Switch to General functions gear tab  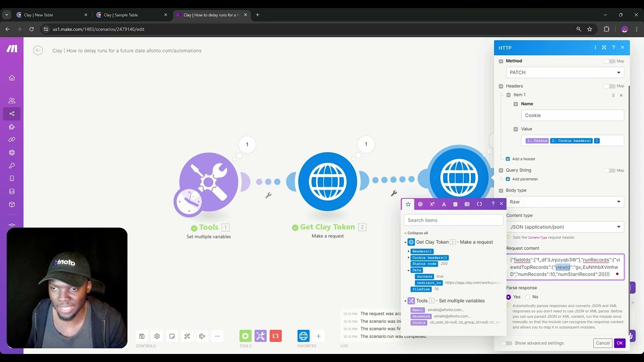coord(420,204)
